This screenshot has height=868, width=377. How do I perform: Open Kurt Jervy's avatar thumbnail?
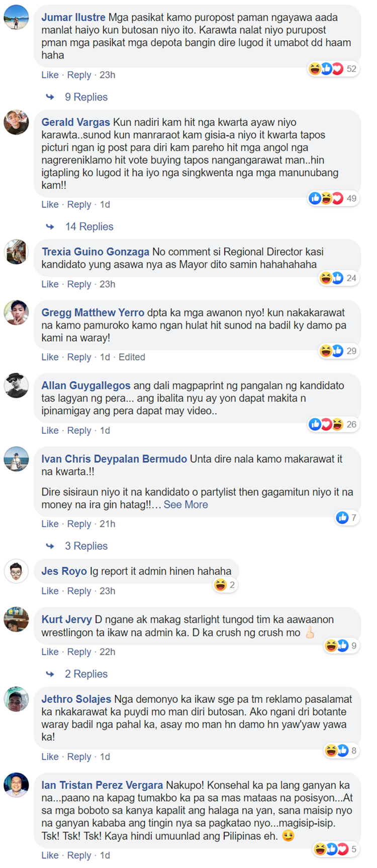click(x=16, y=619)
